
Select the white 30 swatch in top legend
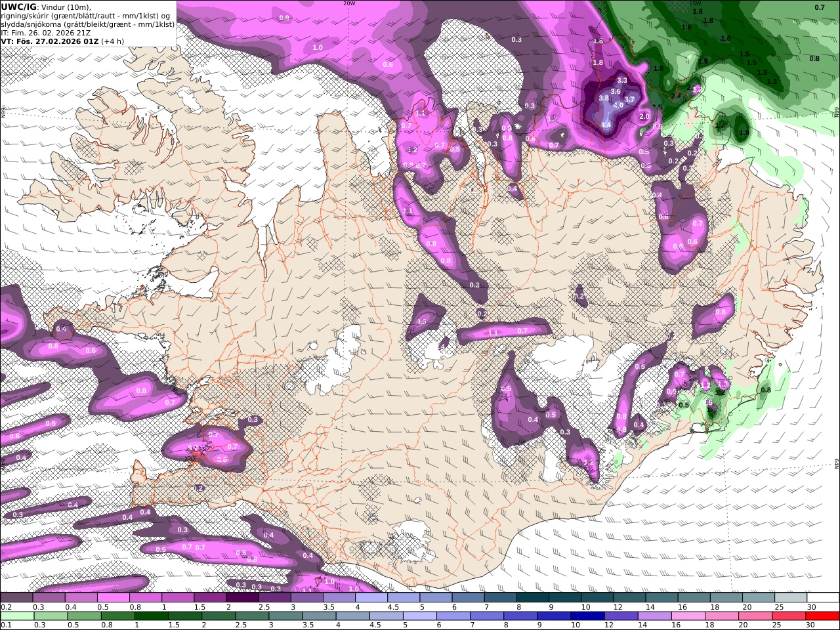[x=822, y=598]
